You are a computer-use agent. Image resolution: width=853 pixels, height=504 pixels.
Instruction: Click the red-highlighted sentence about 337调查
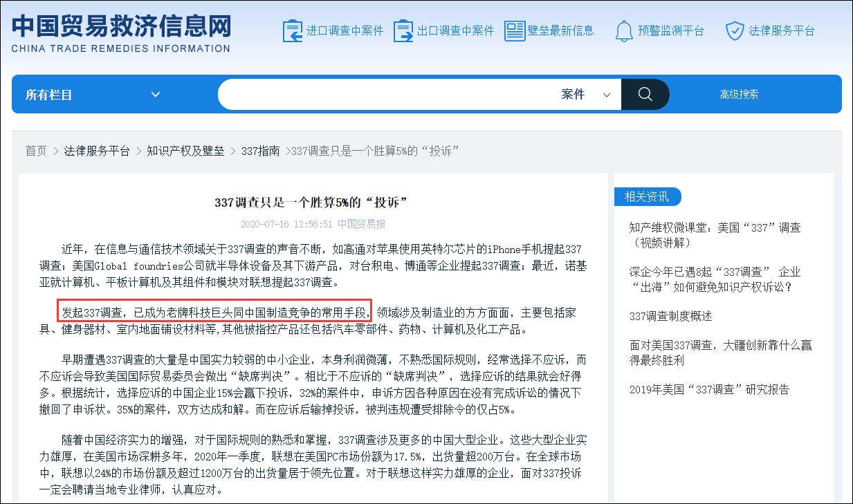tap(214, 310)
